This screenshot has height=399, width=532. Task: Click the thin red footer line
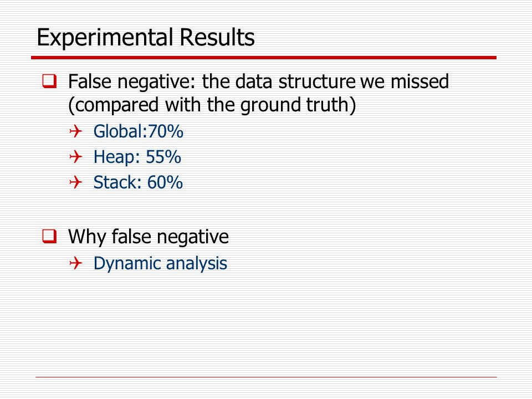pos(266,377)
